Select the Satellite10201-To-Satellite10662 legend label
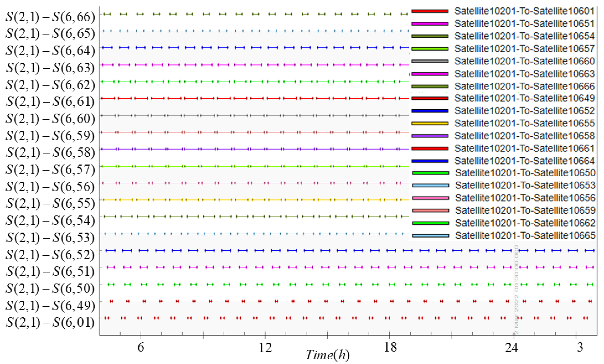This screenshot has width=604, height=364. click(x=525, y=223)
